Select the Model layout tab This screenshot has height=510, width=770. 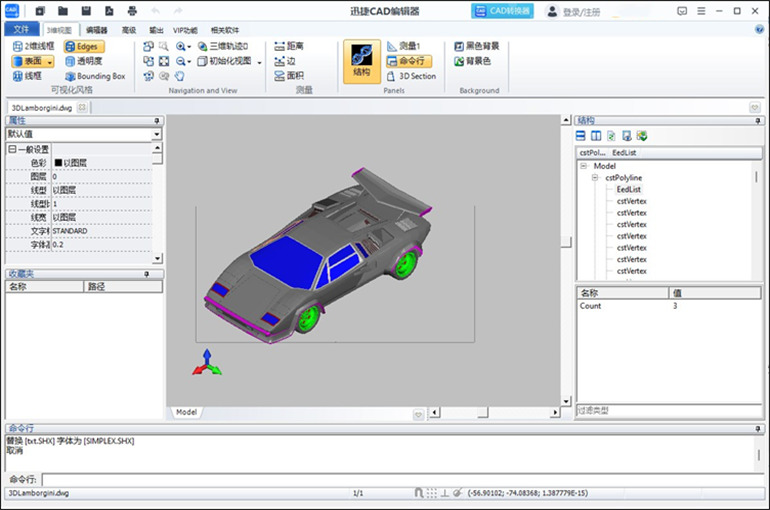[186, 412]
